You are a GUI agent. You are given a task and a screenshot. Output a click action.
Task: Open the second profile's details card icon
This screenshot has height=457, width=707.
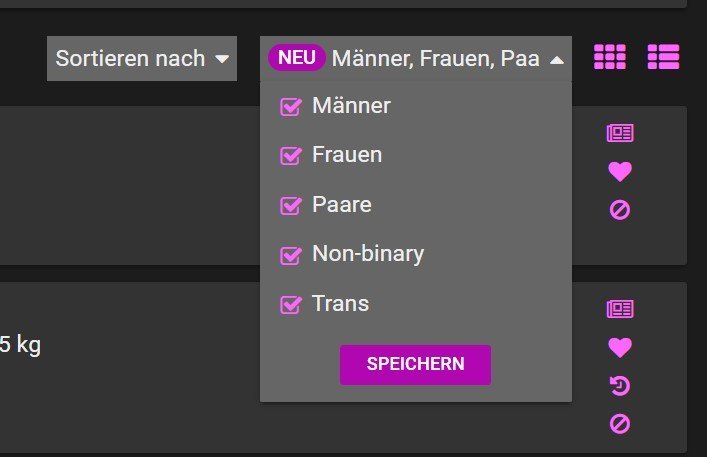click(620, 309)
